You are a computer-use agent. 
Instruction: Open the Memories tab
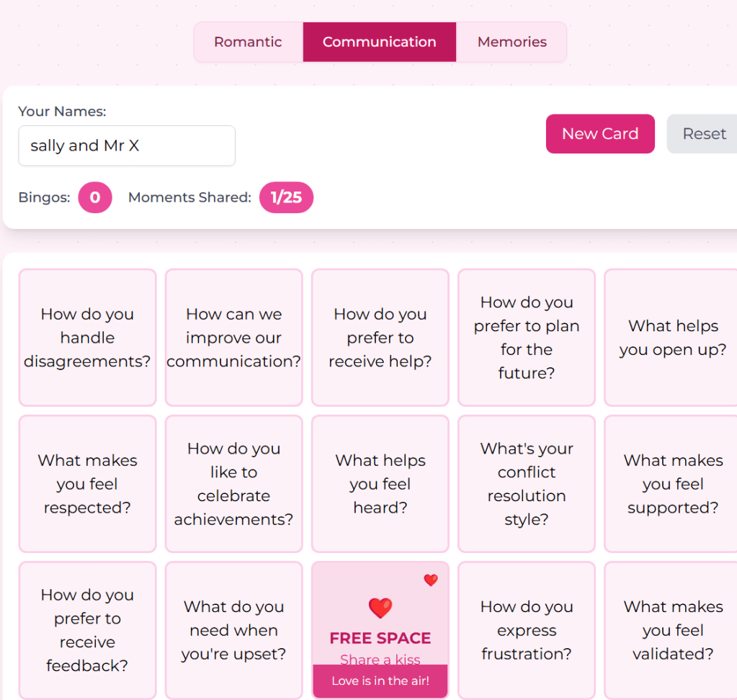pos(512,42)
